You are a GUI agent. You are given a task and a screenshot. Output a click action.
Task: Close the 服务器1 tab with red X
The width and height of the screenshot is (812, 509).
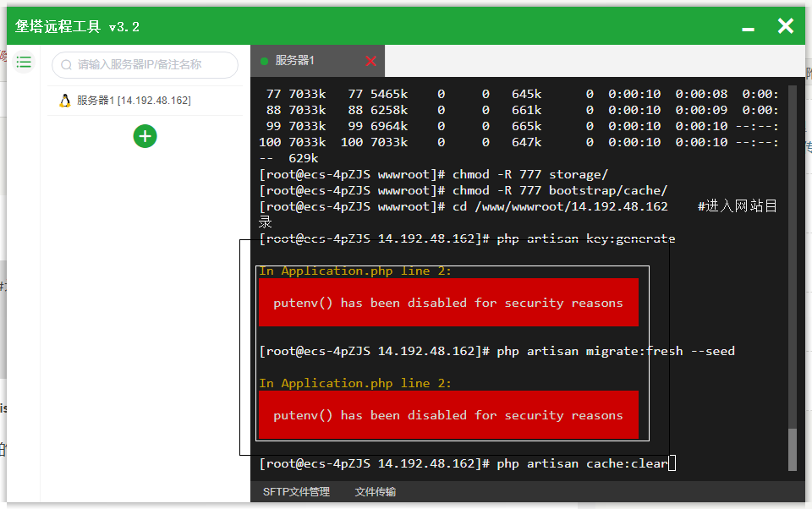pyautogui.click(x=370, y=61)
